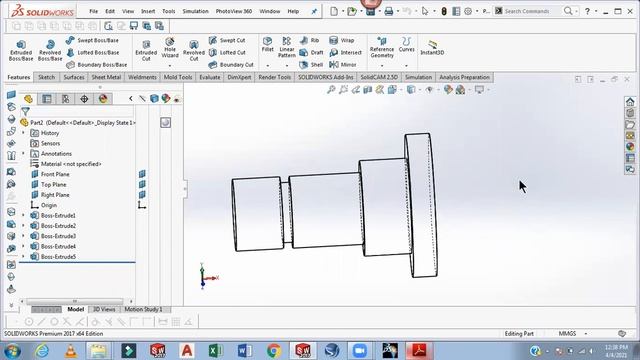Select the Lofted Cut tool

227,52
